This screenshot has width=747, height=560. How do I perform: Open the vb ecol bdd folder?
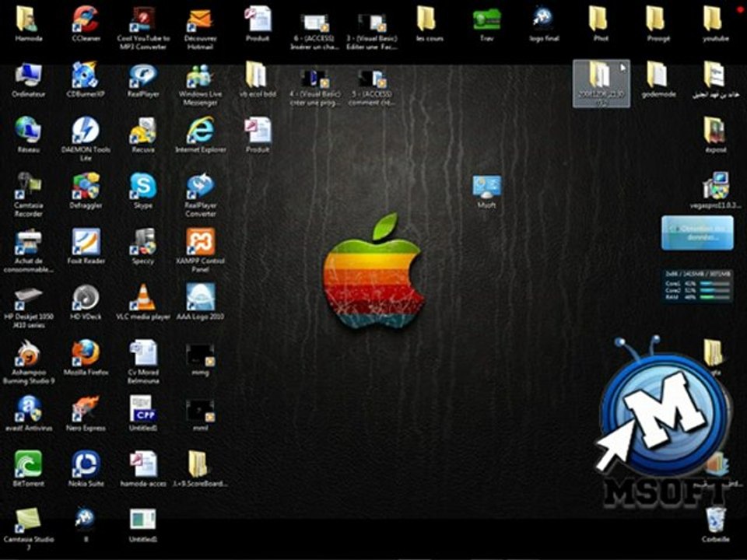pyautogui.click(x=258, y=80)
